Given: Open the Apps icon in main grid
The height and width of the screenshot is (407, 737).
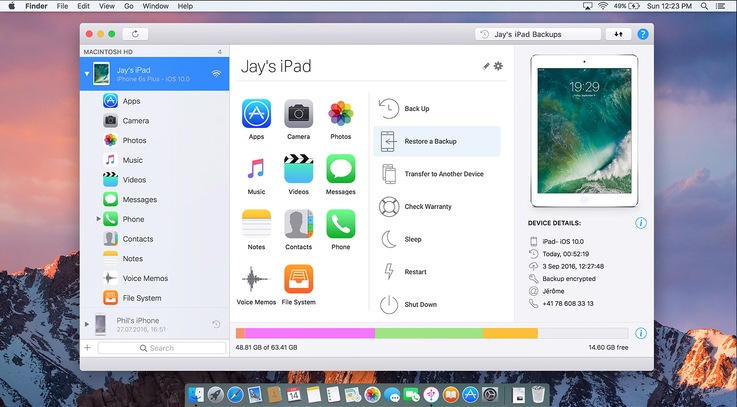Looking at the screenshot, I should point(256,114).
